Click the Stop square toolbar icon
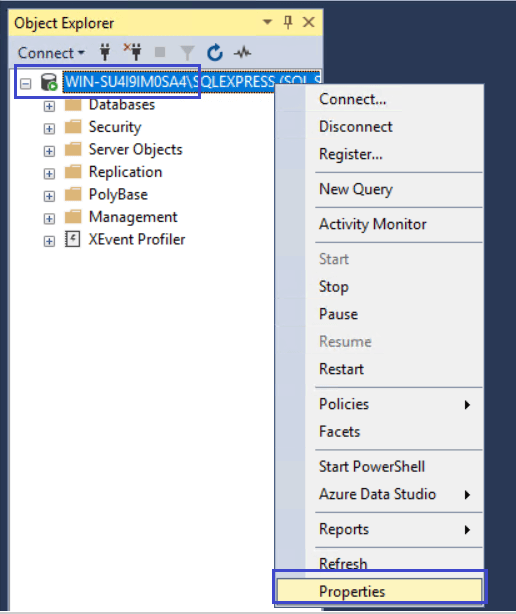The height and width of the screenshot is (614, 516). [160, 52]
